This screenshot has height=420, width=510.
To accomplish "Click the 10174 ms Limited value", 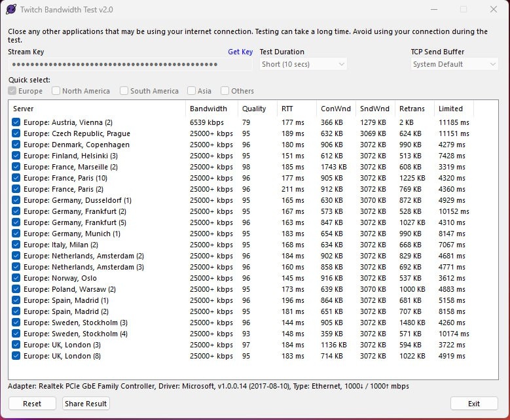I will (x=454, y=334).
